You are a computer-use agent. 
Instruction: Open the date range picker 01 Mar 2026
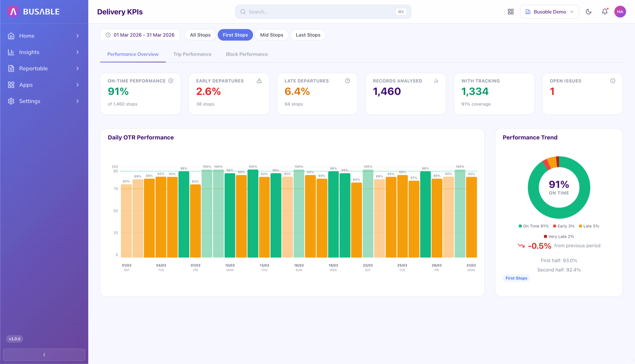point(140,35)
